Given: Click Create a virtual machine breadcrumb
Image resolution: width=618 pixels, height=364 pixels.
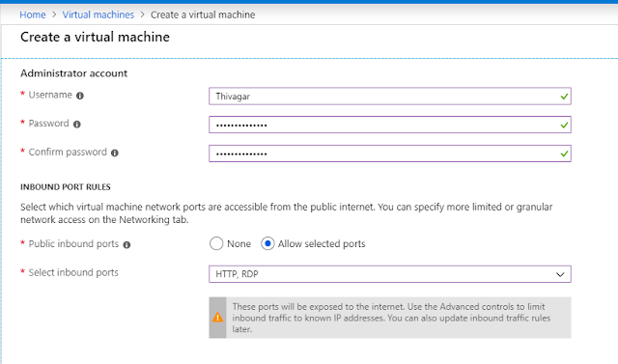Looking at the screenshot, I should point(203,15).
